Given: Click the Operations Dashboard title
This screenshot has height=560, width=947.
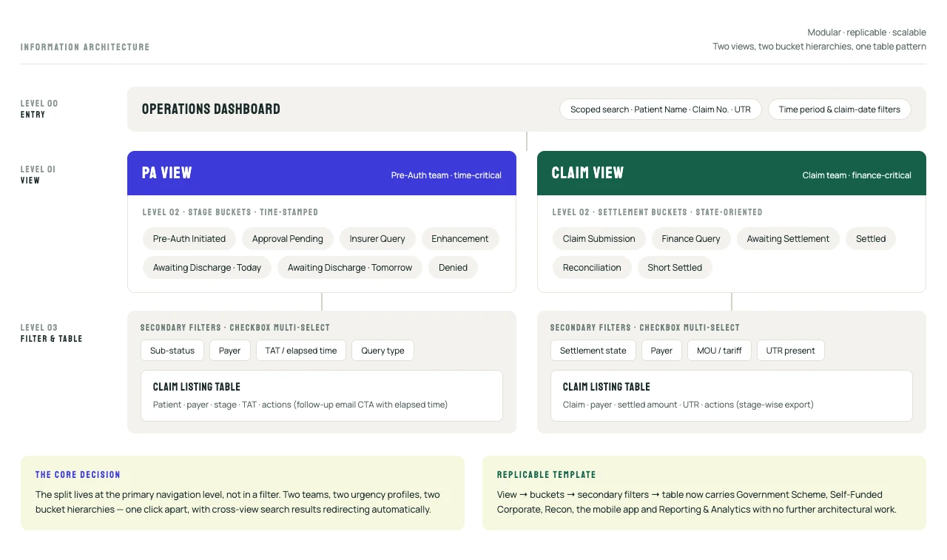Looking at the screenshot, I should pyautogui.click(x=211, y=109).
